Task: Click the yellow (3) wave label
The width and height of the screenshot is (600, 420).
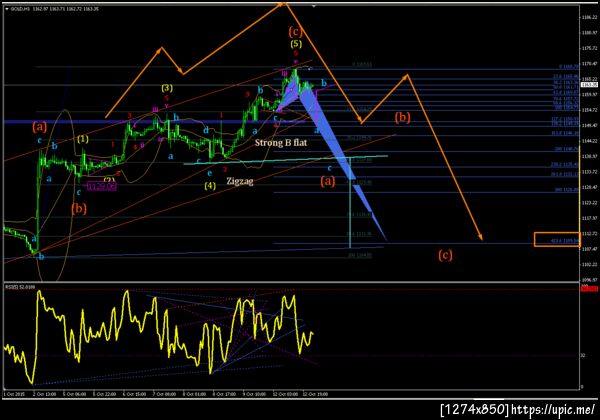Action: [166, 88]
